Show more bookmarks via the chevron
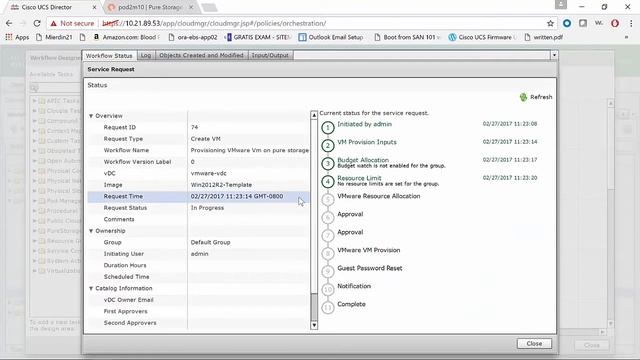The height and width of the screenshot is (360, 640). pyautogui.click(x=626, y=37)
